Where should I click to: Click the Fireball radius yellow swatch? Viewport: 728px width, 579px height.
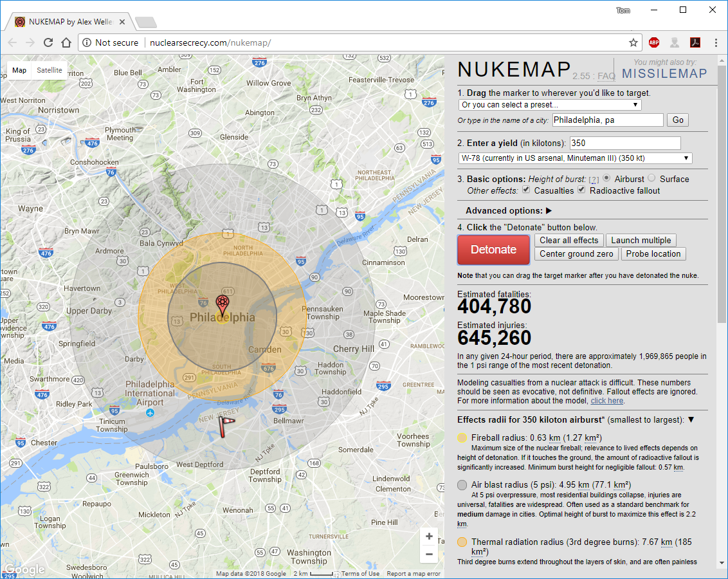tap(462, 438)
